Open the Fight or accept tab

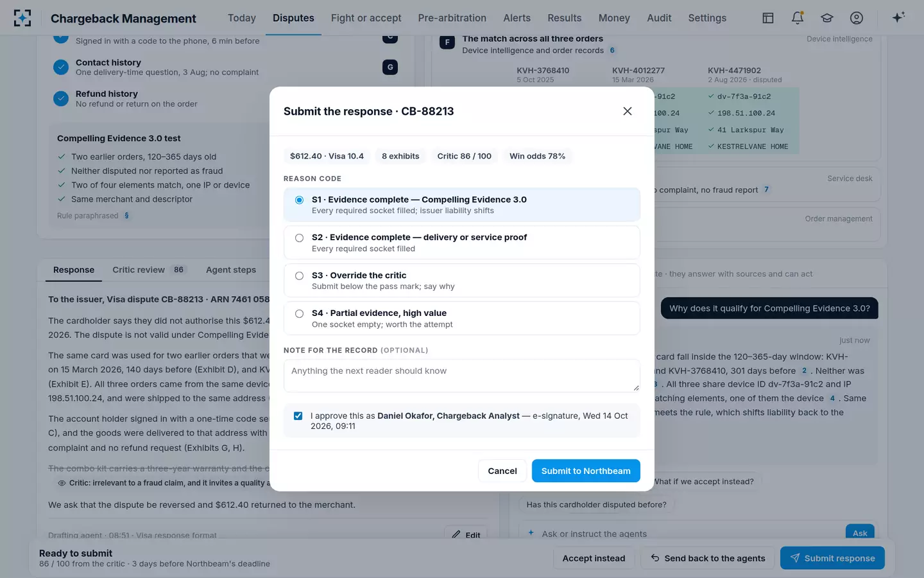coord(366,18)
